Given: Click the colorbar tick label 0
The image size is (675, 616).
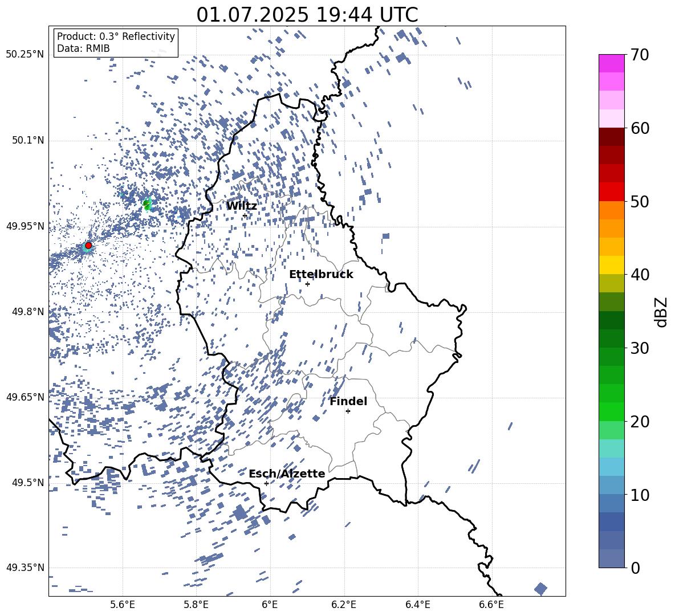Looking at the screenshot, I should click(635, 568).
